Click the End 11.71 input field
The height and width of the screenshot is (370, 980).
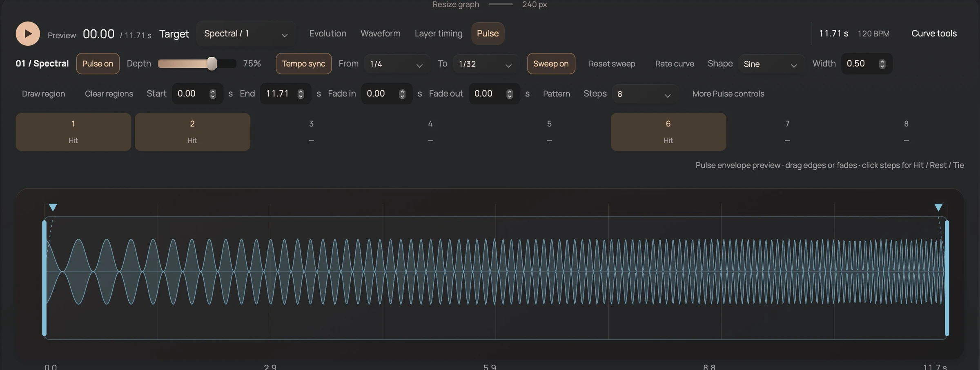285,94
